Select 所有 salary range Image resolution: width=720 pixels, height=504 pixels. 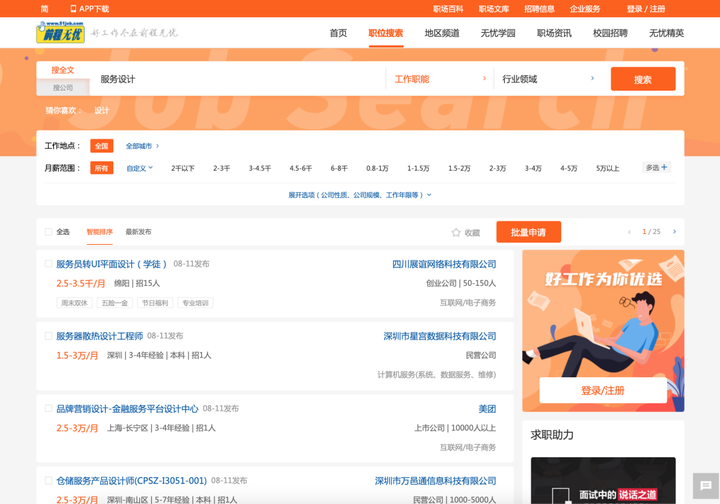tap(101, 168)
